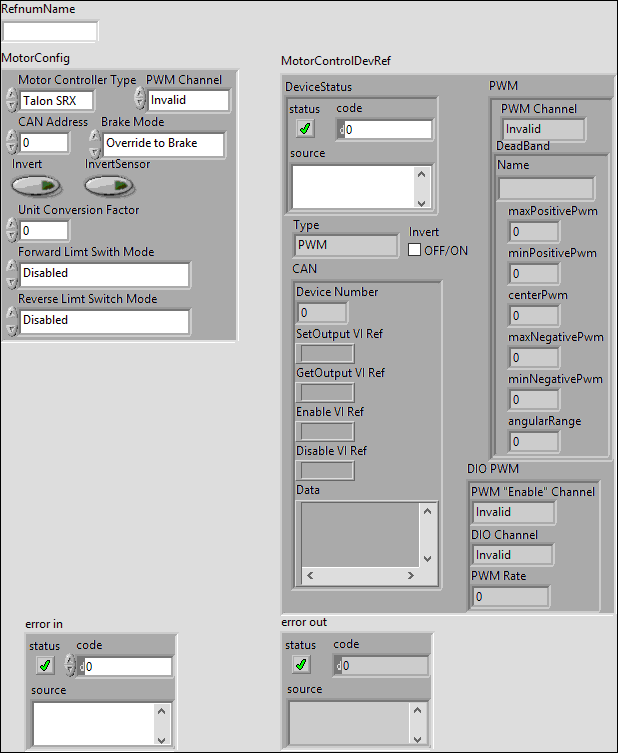
Task: Click down arrow of error out source scrollbar
Action: tap(417, 739)
